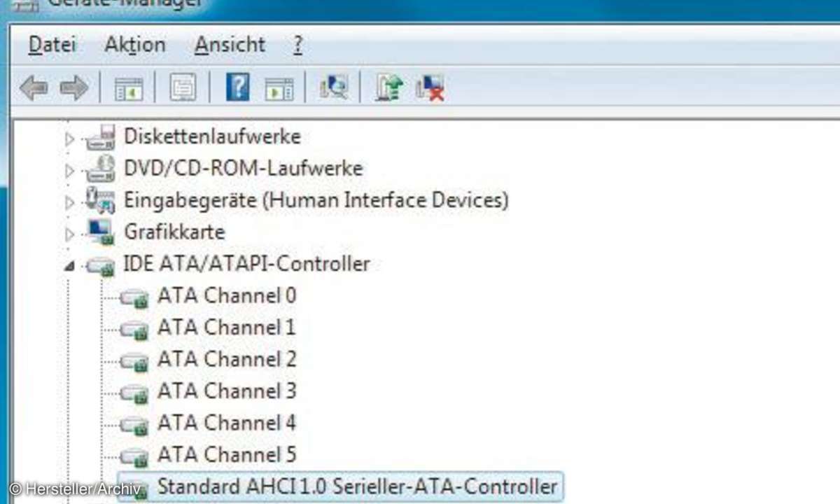This screenshot has height=504, width=840.
Task: Click the Uninstall device red X icon
Action: [x=430, y=88]
